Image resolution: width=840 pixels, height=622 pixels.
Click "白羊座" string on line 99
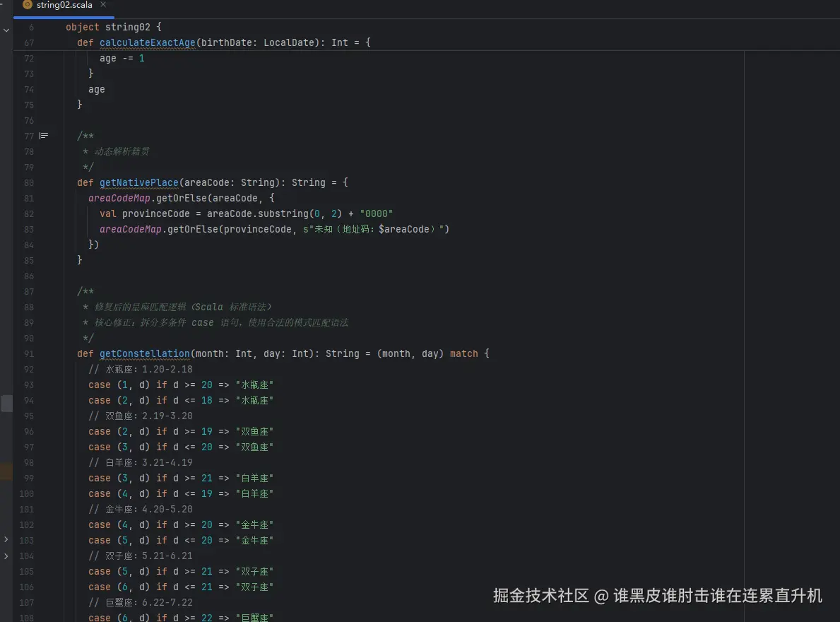(x=254, y=478)
